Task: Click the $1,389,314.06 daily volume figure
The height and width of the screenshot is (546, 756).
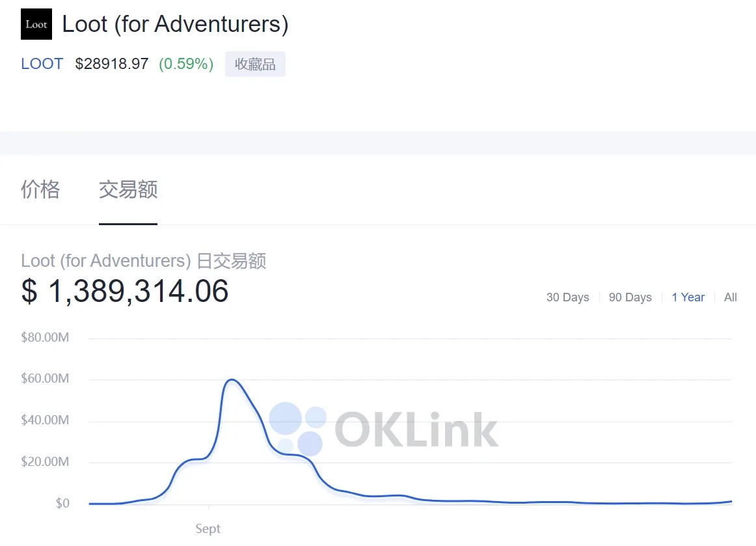Action: pyautogui.click(x=125, y=291)
